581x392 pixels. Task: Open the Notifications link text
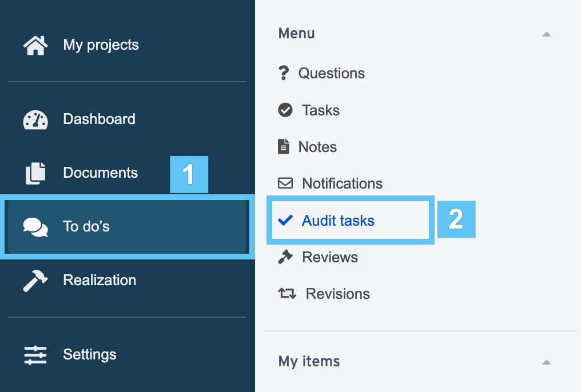(x=343, y=183)
